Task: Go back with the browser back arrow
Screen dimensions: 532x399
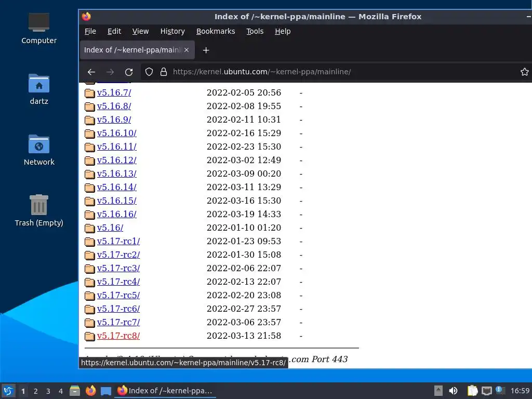Action: [91, 72]
